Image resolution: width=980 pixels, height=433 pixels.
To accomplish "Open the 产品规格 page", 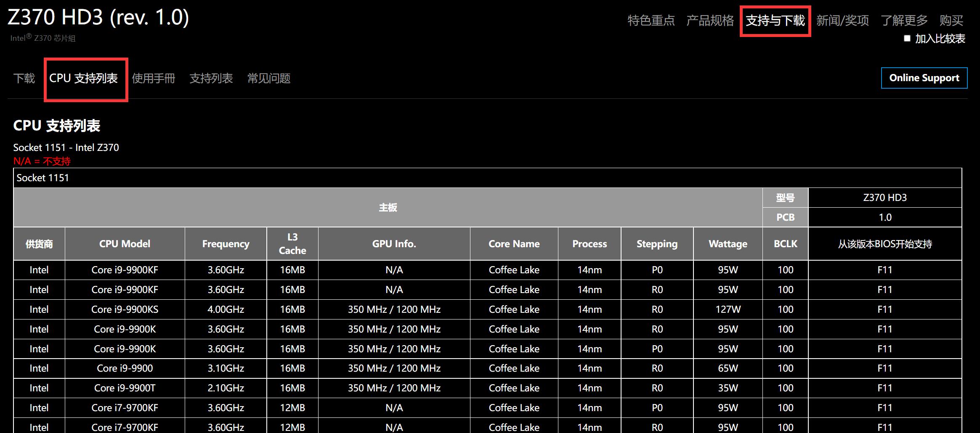I will pos(711,20).
